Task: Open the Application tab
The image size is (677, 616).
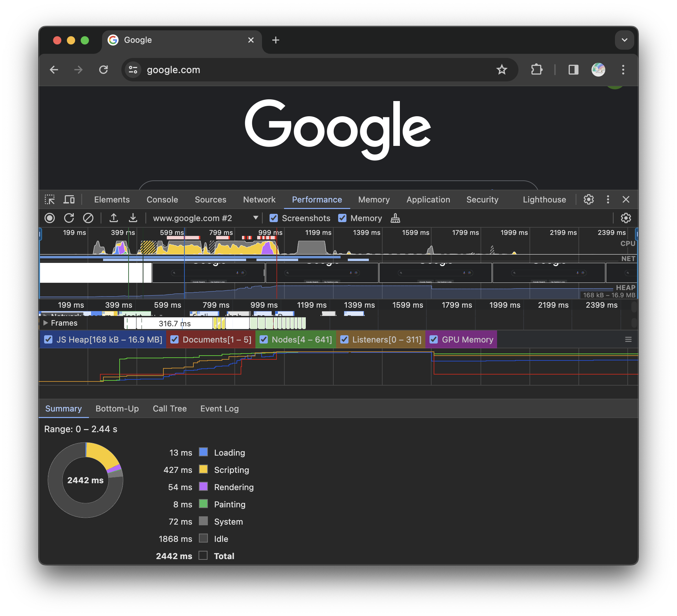Action: pyautogui.click(x=428, y=199)
